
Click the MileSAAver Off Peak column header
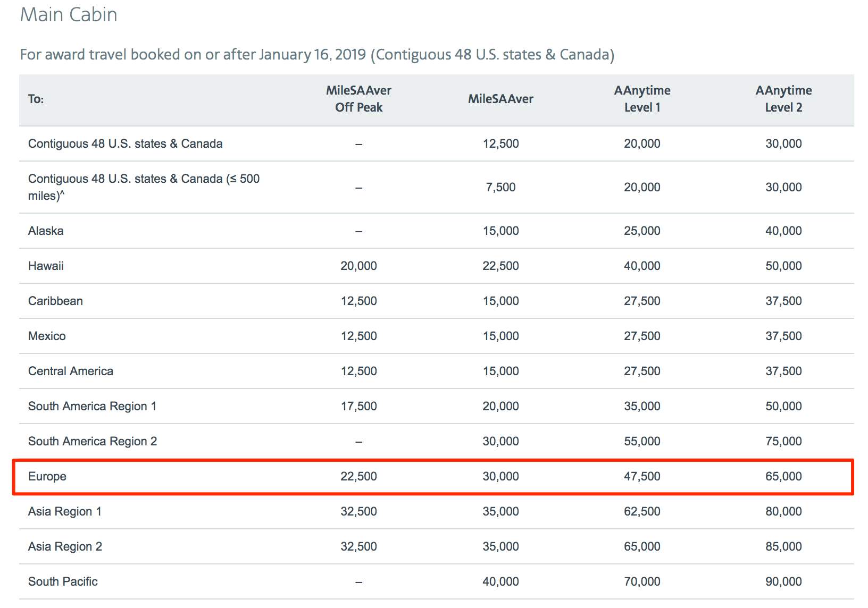358,99
